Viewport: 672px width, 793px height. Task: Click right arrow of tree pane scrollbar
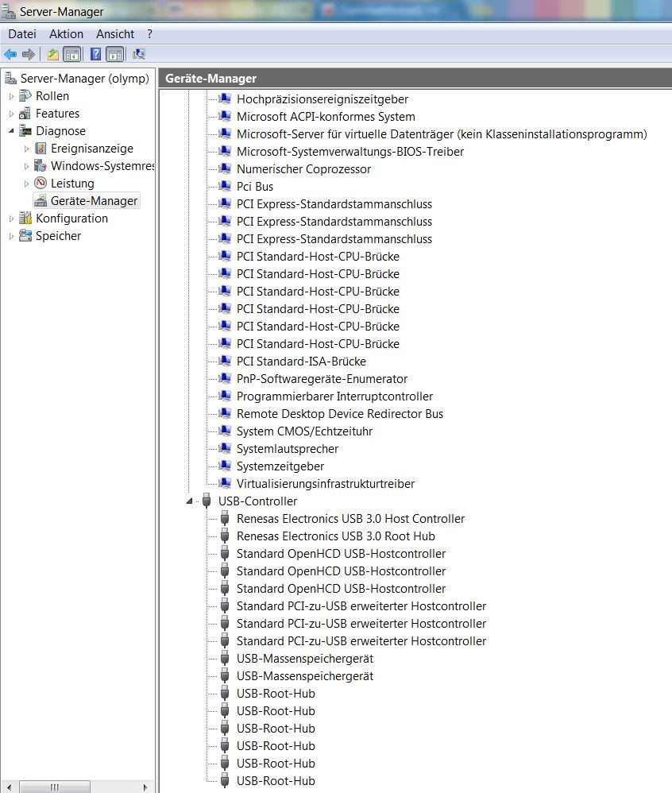pyautogui.click(x=145, y=787)
